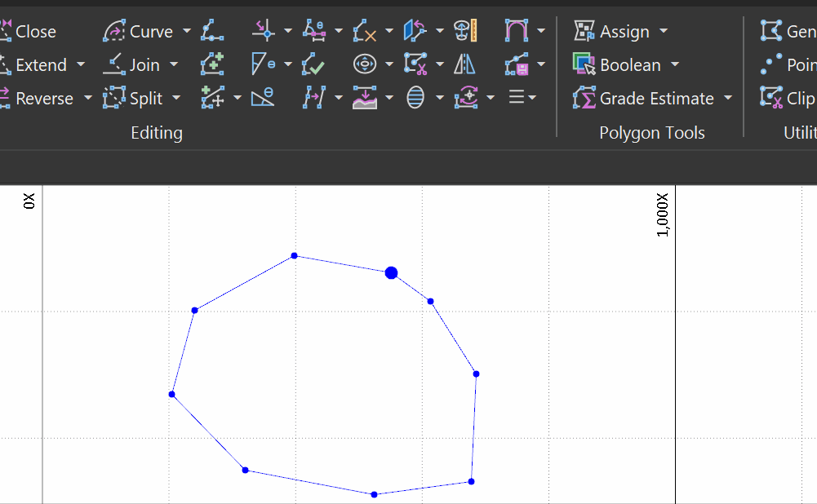Screen dimensions: 817x504
Task: Open the Reverse dropdown arrow
Action: pyautogui.click(x=88, y=98)
